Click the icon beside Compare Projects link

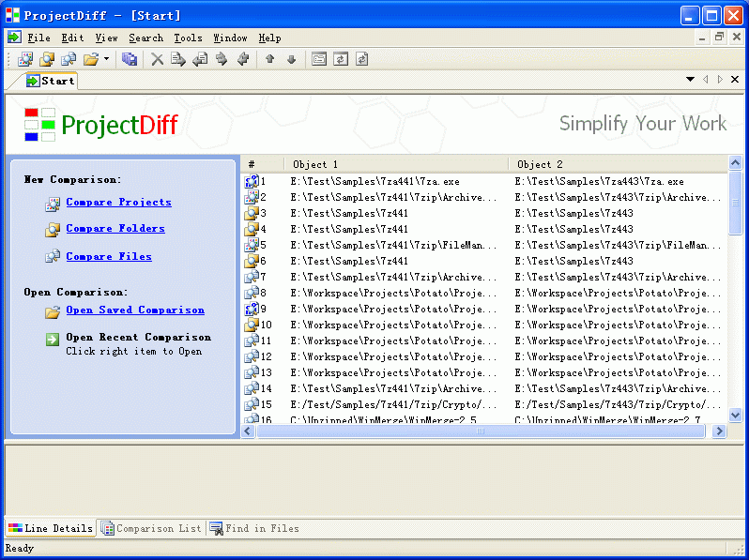53,204
